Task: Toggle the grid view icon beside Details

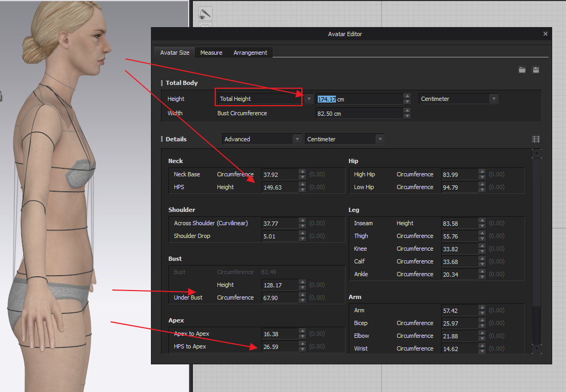Action: click(x=536, y=139)
